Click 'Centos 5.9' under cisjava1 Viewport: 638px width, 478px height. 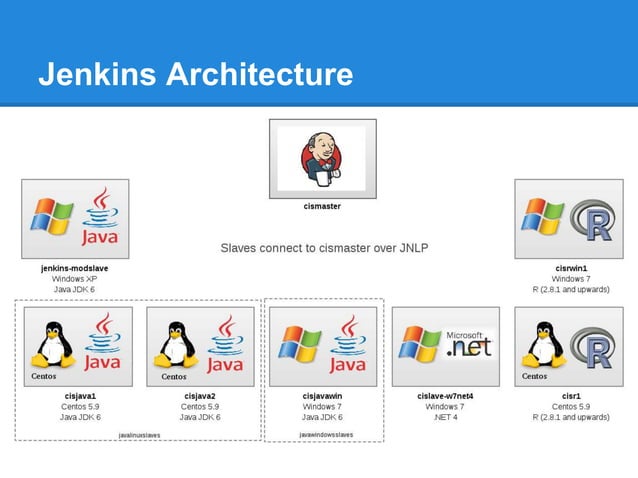click(x=80, y=407)
